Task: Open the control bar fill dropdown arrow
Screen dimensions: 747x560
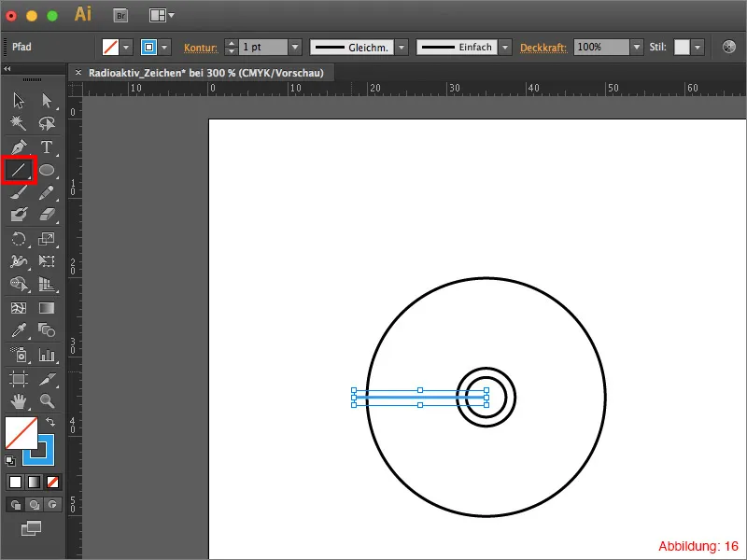Action: [126, 48]
